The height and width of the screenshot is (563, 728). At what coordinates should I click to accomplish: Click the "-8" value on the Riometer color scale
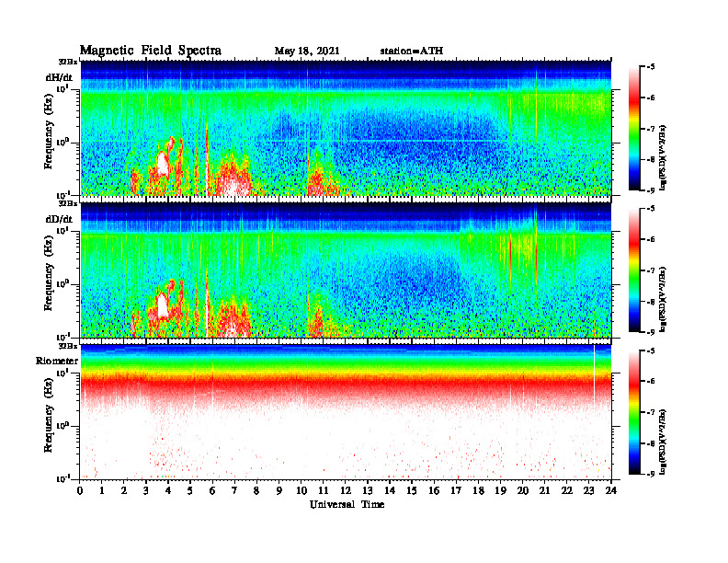(651, 443)
